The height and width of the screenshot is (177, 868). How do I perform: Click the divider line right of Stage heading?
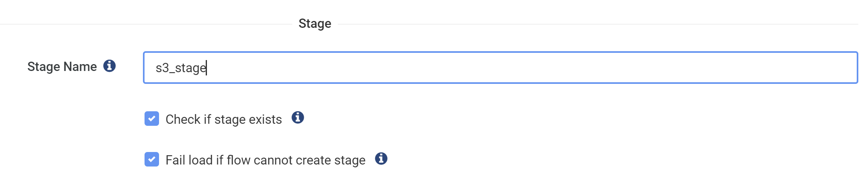point(596,24)
